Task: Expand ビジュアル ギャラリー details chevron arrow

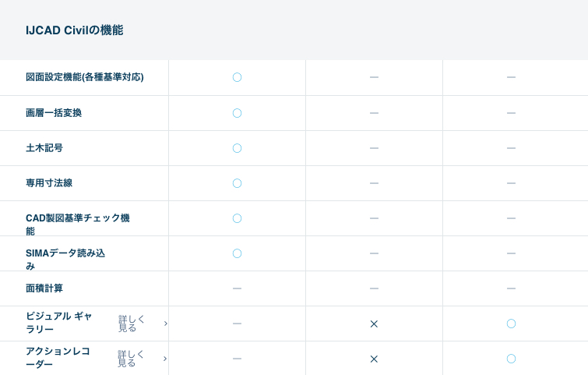Action: click(165, 324)
